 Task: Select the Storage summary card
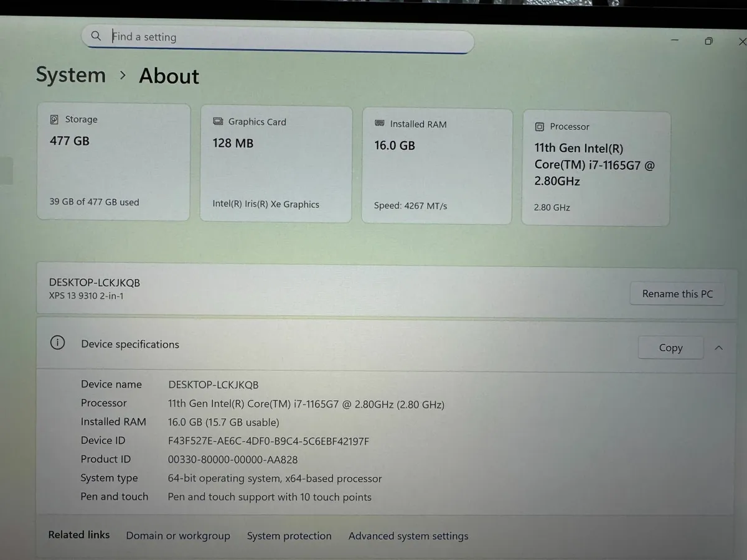click(113, 162)
